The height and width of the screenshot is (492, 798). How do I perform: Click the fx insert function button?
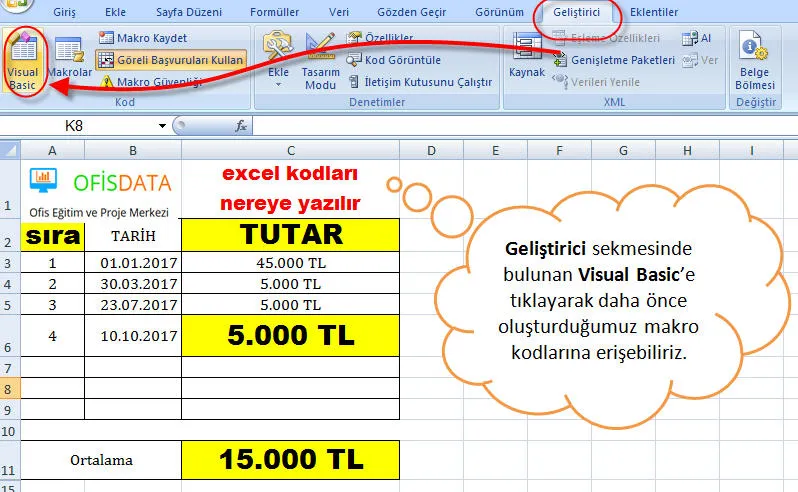click(241, 126)
